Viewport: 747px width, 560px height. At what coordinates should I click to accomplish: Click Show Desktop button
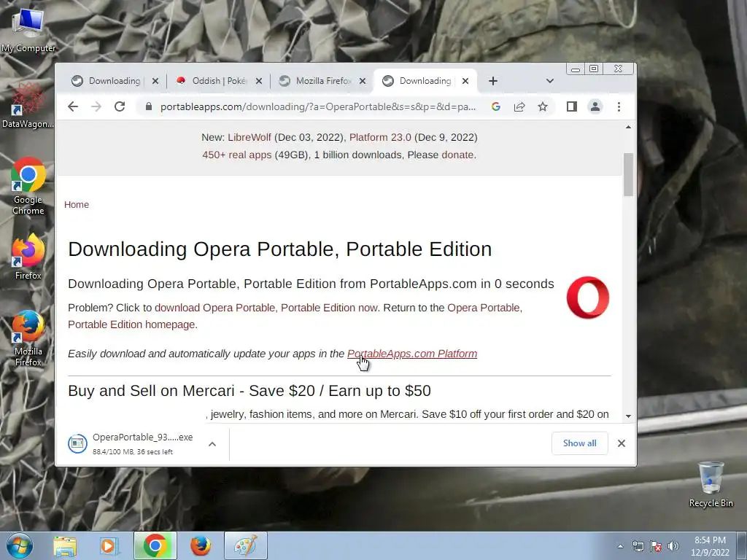coord(742,546)
